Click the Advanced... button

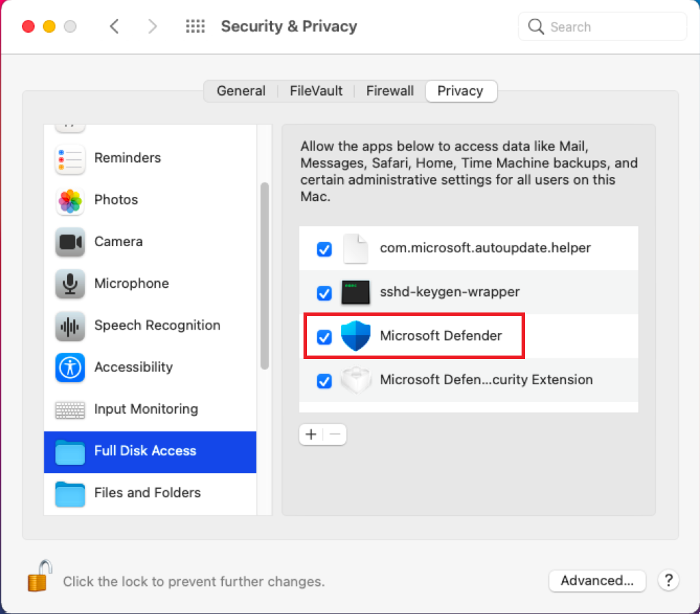coord(597,580)
